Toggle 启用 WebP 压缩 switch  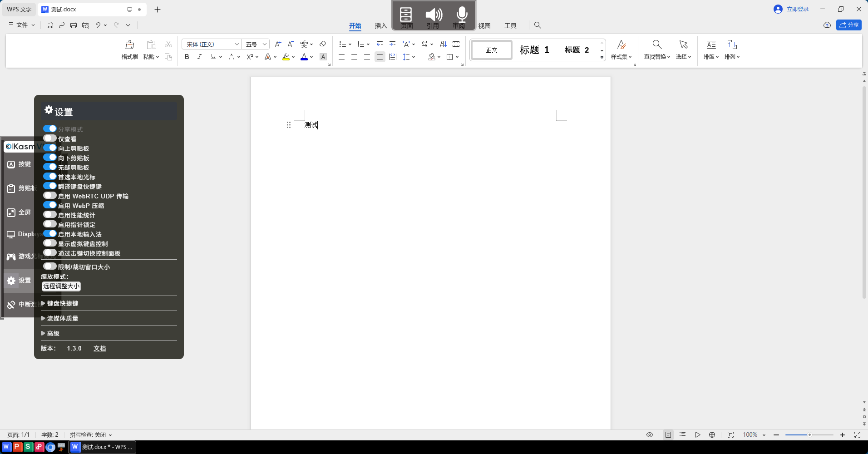point(50,205)
